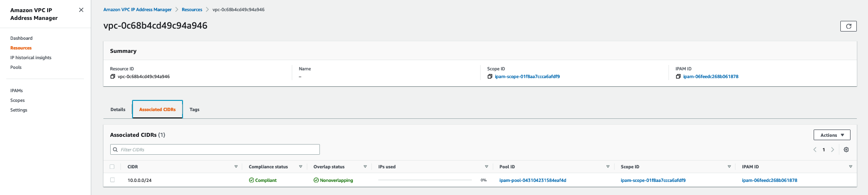Click the 0% IPs used value

click(x=484, y=180)
